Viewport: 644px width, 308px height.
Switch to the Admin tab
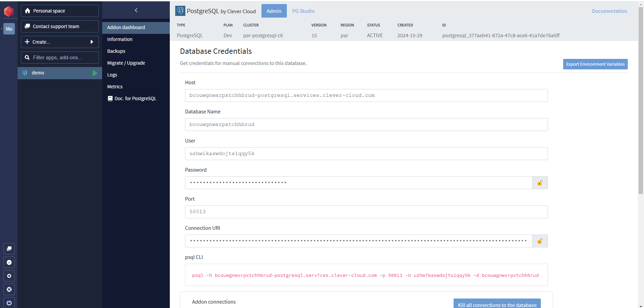274,11
